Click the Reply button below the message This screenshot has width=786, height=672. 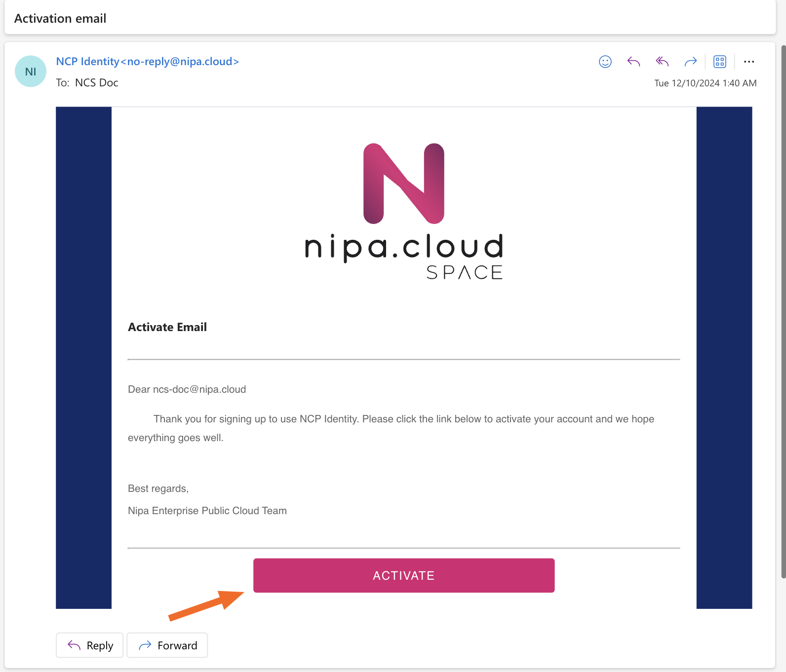point(90,645)
